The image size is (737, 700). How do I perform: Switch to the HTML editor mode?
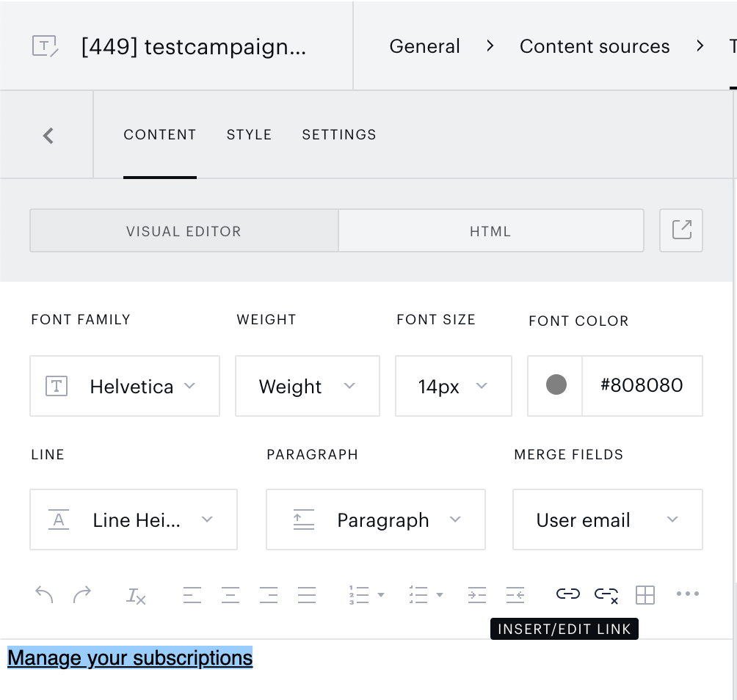[490, 230]
